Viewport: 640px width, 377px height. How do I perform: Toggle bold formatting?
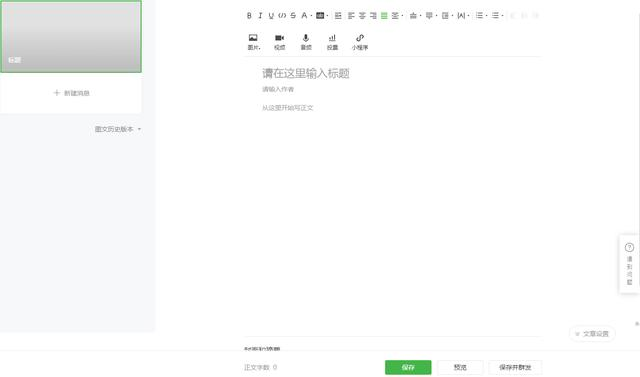pos(249,16)
